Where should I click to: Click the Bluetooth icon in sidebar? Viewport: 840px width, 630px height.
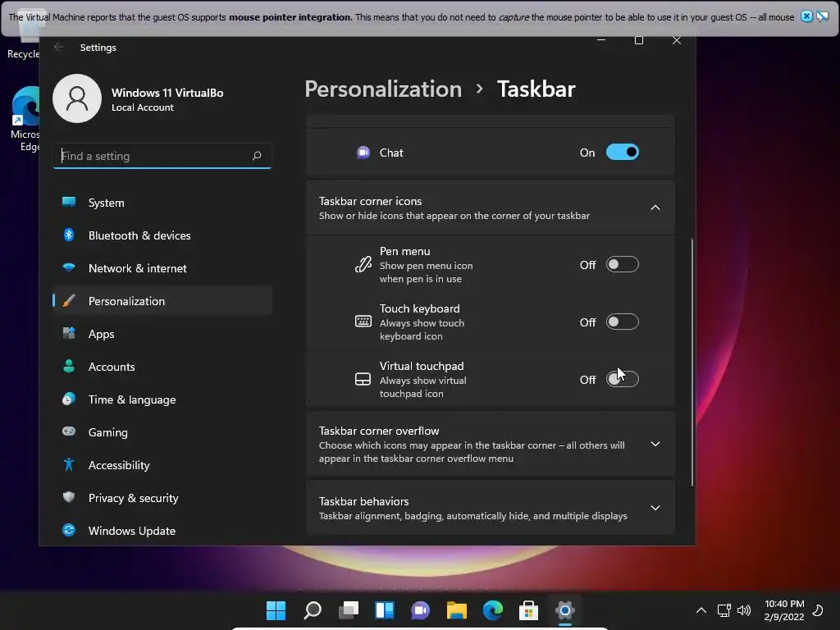tap(69, 235)
